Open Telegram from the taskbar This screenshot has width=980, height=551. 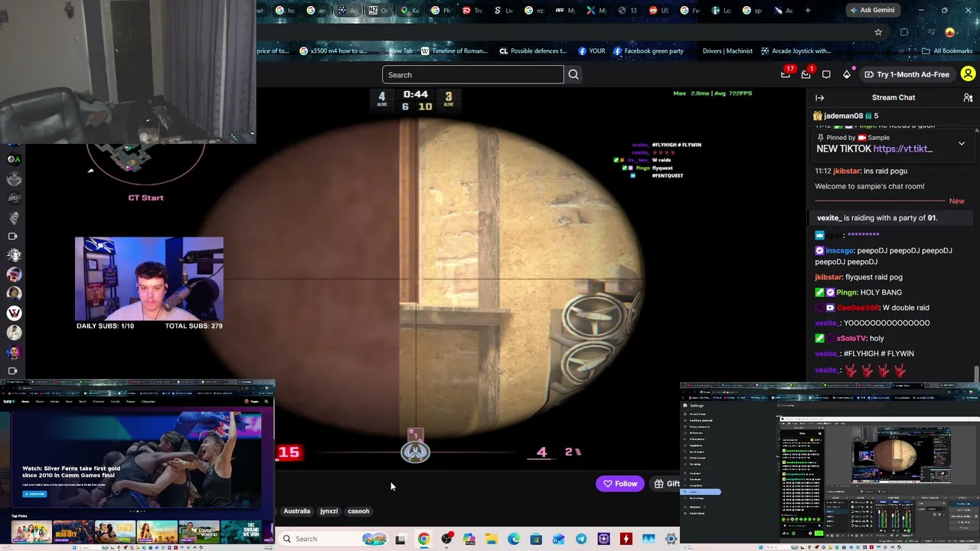pos(581,539)
